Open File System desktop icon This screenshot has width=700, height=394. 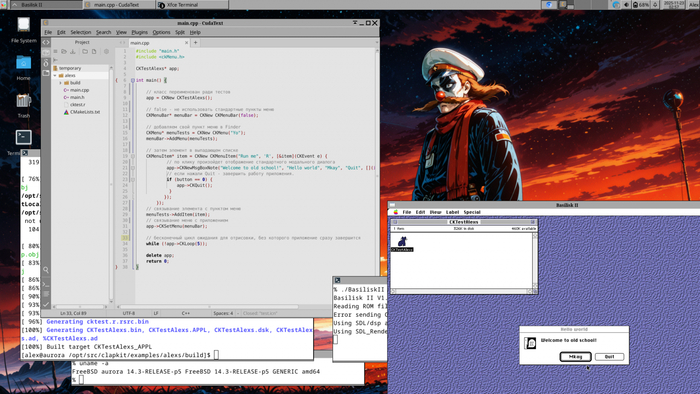coord(24,30)
